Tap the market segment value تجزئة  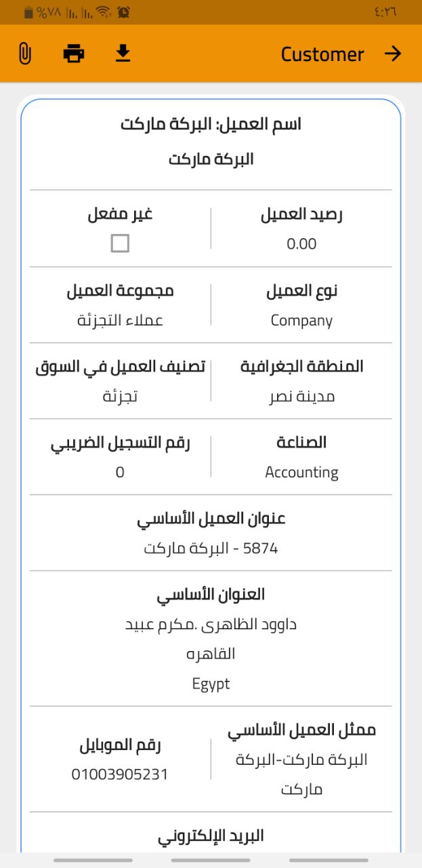coord(120,396)
